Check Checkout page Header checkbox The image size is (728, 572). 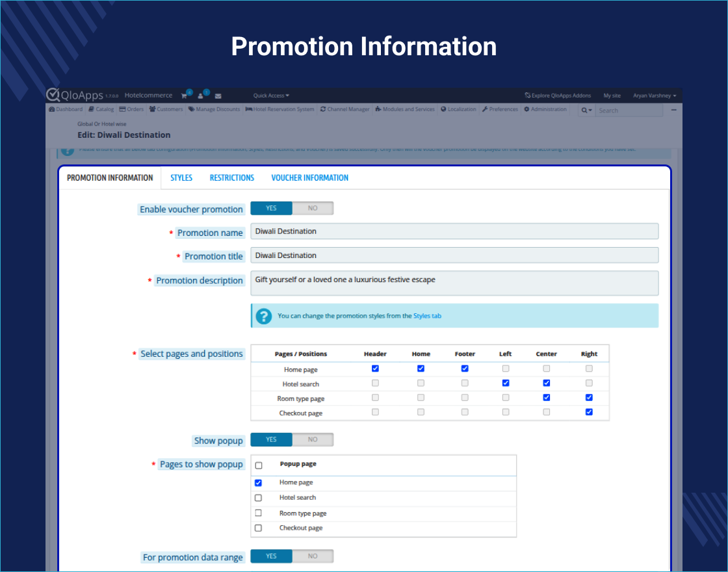point(375,412)
